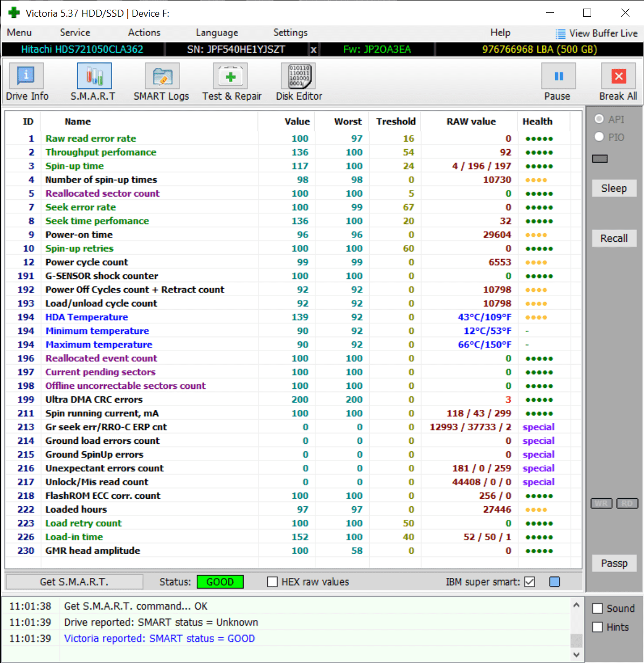Open the Menu menu

[x=19, y=33]
